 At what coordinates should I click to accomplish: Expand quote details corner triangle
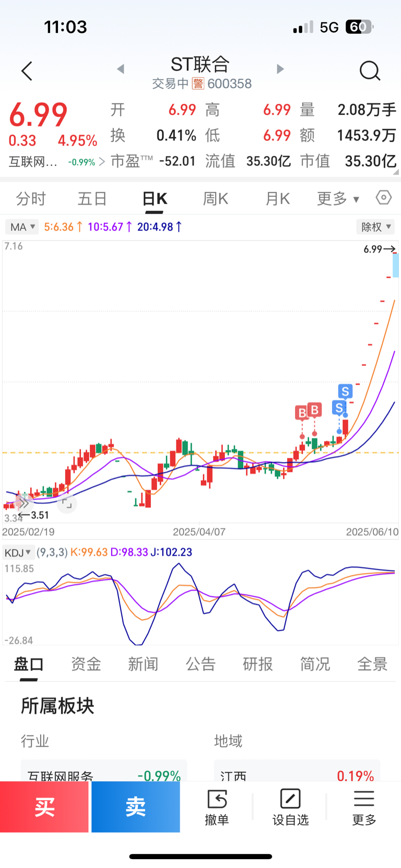[x=396, y=172]
